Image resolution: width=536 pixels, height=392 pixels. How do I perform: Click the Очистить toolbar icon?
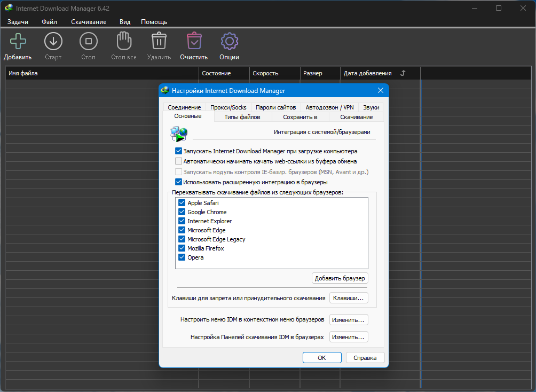(194, 42)
